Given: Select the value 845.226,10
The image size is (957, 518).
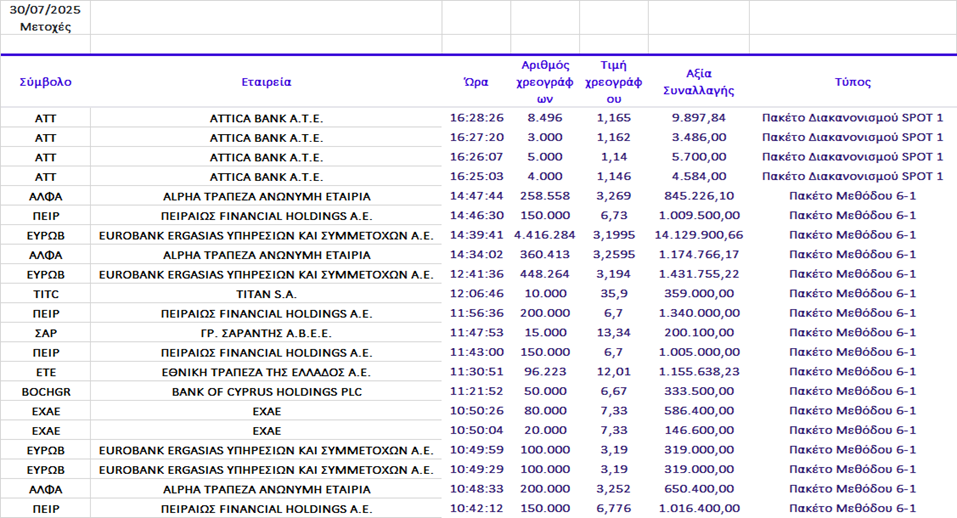Looking at the screenshot, I should point(699,196).
